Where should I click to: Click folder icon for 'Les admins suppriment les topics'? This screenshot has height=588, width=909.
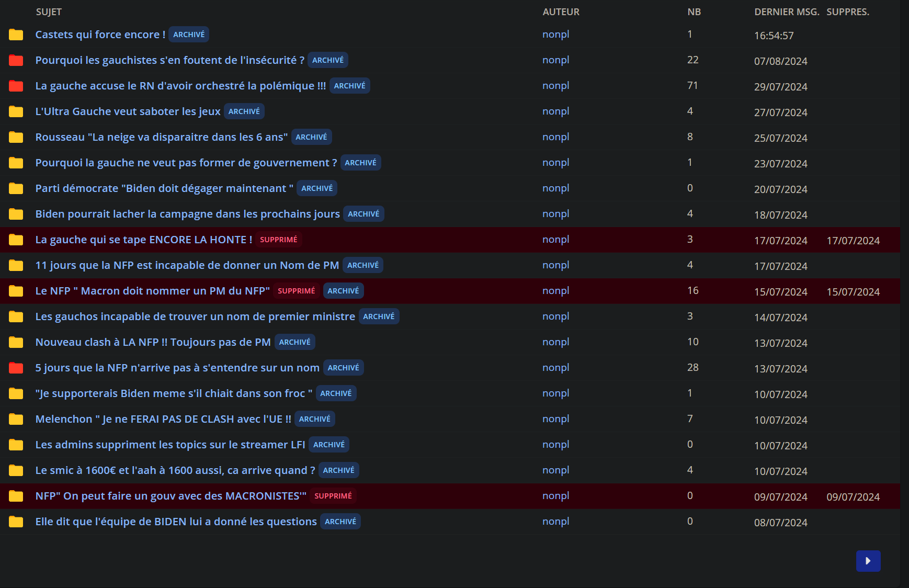pos(16,445)
